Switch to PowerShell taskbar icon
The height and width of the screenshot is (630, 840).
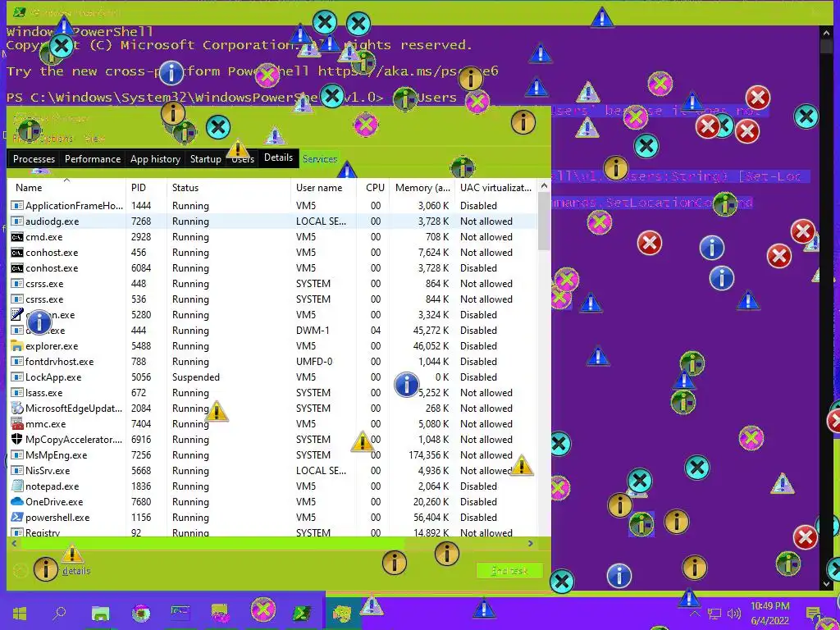(x=303, y=613)
